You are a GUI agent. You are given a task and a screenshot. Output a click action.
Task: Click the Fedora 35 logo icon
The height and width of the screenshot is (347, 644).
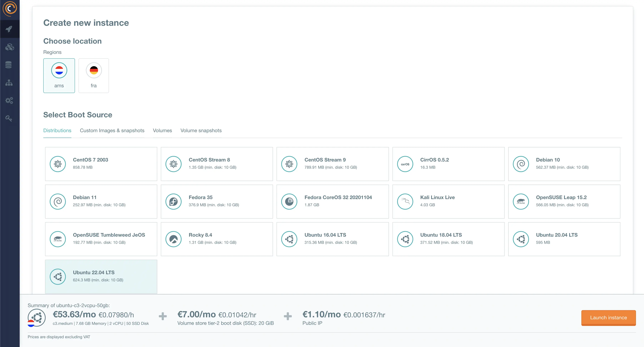pos(174,202)
